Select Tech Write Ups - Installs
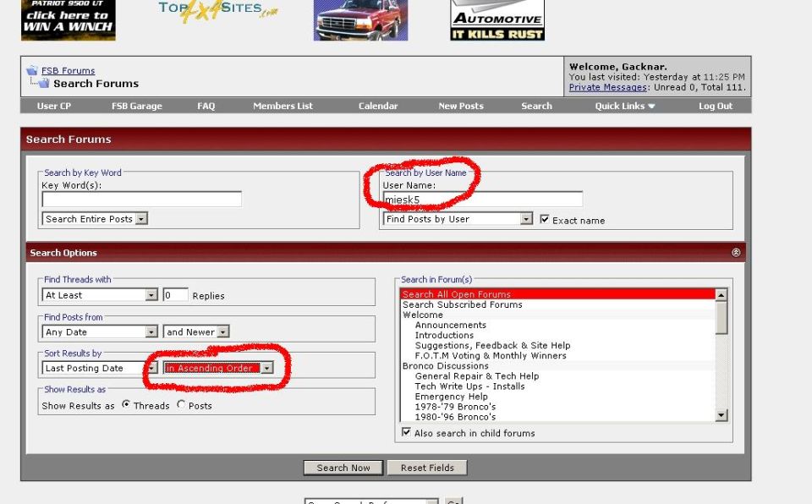 point(557,386)
